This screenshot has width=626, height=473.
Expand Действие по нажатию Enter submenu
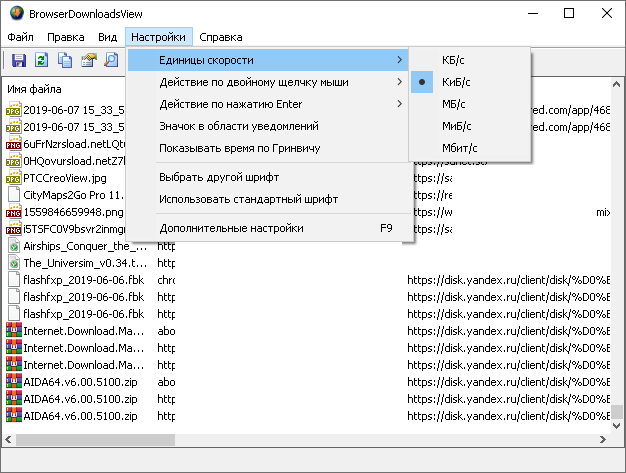[268, 104]
